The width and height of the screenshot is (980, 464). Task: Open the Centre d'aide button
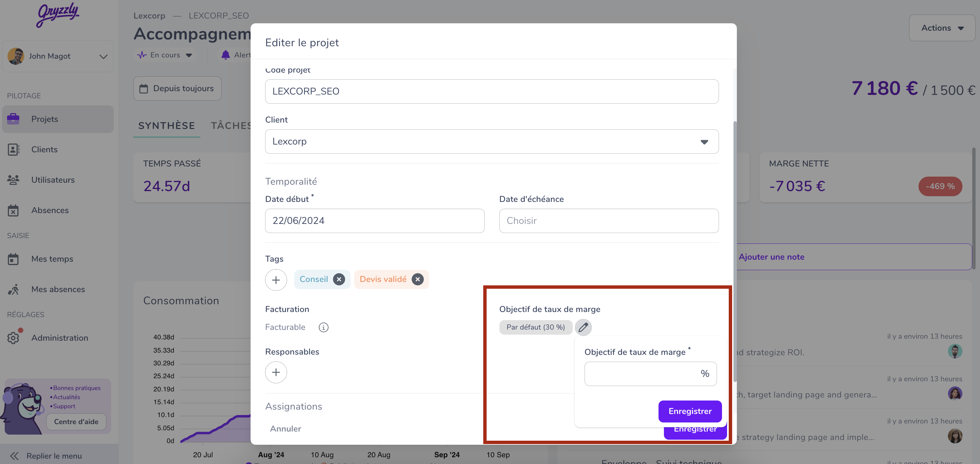(76, 422)
